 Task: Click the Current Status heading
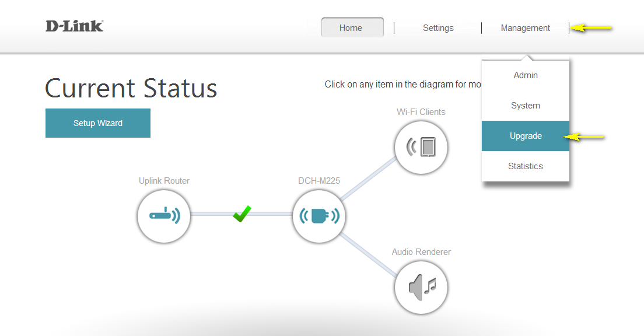(131, 89)
